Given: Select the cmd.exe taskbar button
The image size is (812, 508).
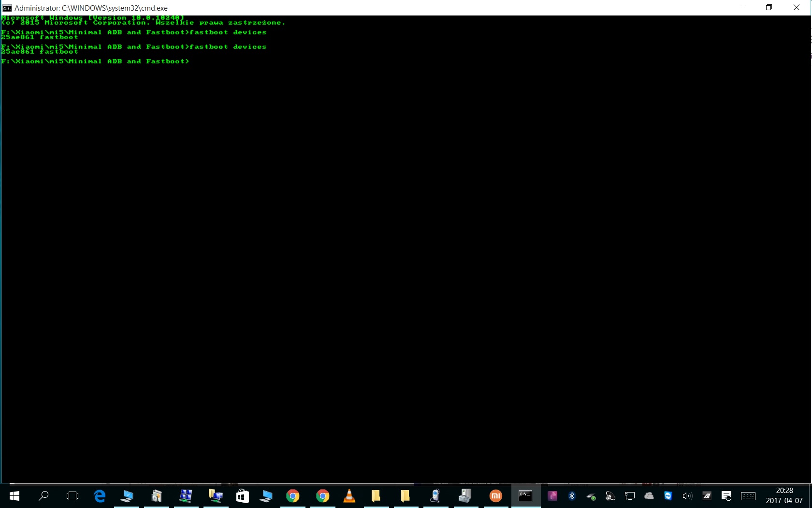Looking at the screenshot, I should point(525,496).
